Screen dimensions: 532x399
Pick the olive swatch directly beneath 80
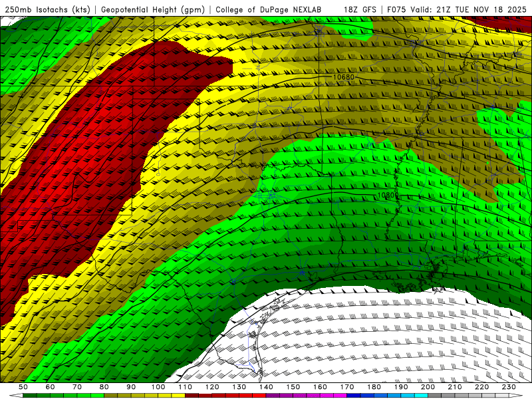pyautogui.click(x=110, y=396)
